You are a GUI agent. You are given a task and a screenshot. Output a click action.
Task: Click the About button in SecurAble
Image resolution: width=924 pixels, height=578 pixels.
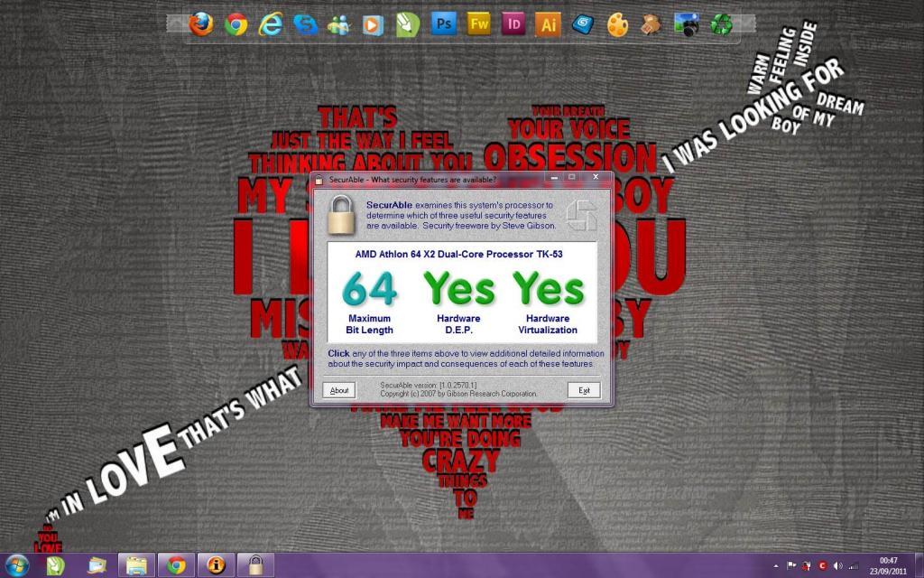339,390
